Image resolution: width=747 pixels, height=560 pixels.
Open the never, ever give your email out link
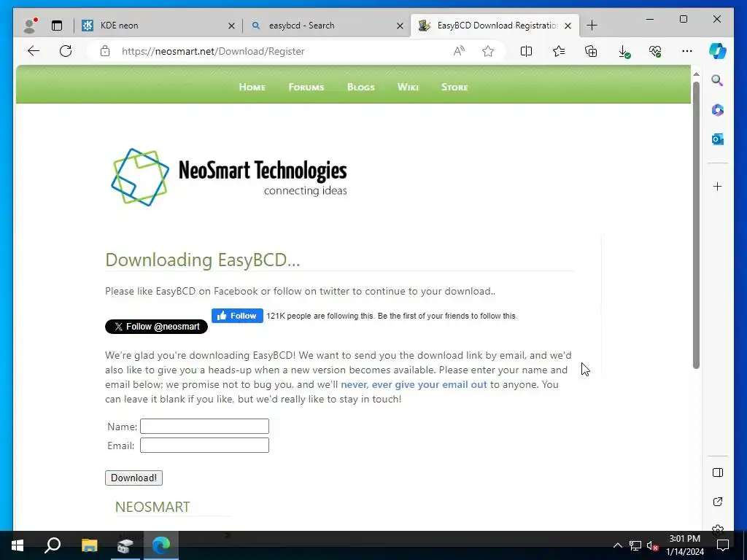tap(414, 385)
